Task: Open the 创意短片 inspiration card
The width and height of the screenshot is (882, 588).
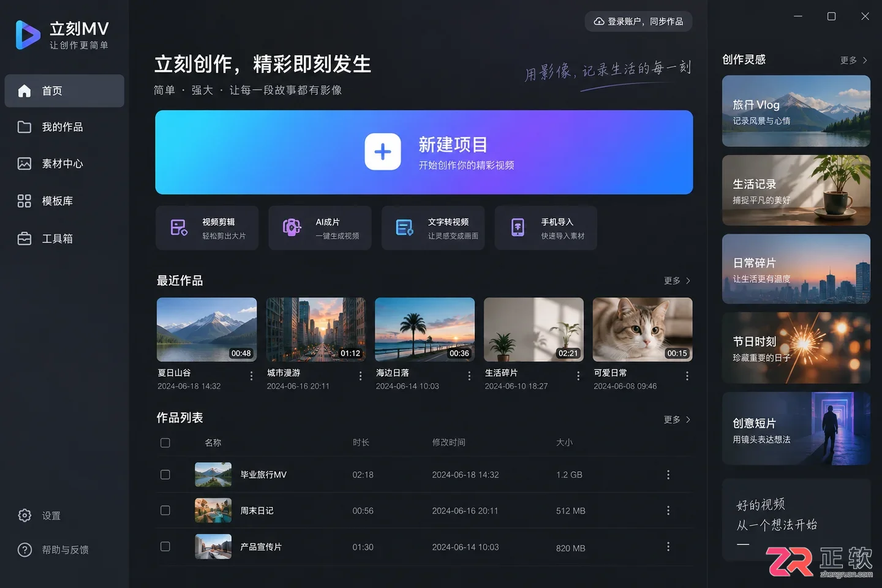Action: [x=796, y=428]
